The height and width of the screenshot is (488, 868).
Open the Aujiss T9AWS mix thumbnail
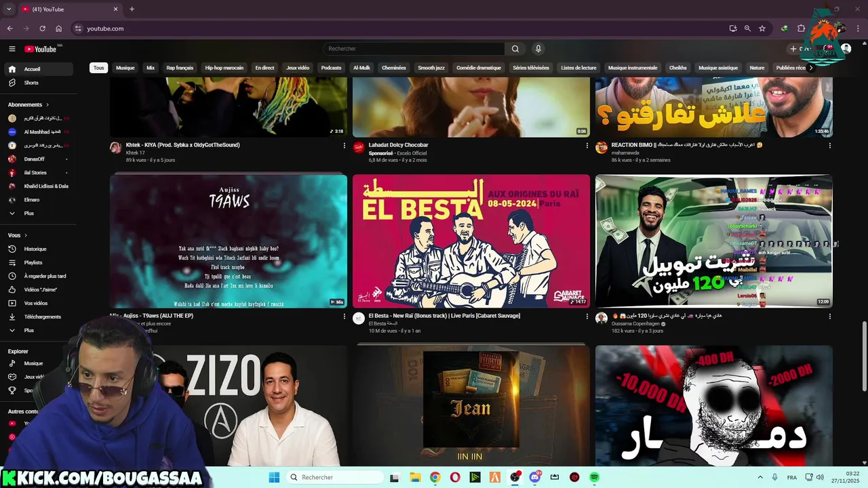tap(229, 241)
